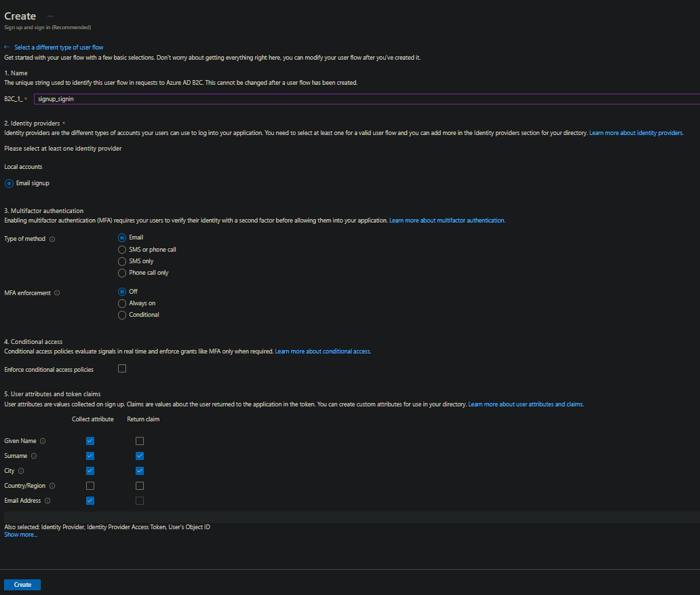
Task: Enable Enforce conditional access policies
Action: 121,368
